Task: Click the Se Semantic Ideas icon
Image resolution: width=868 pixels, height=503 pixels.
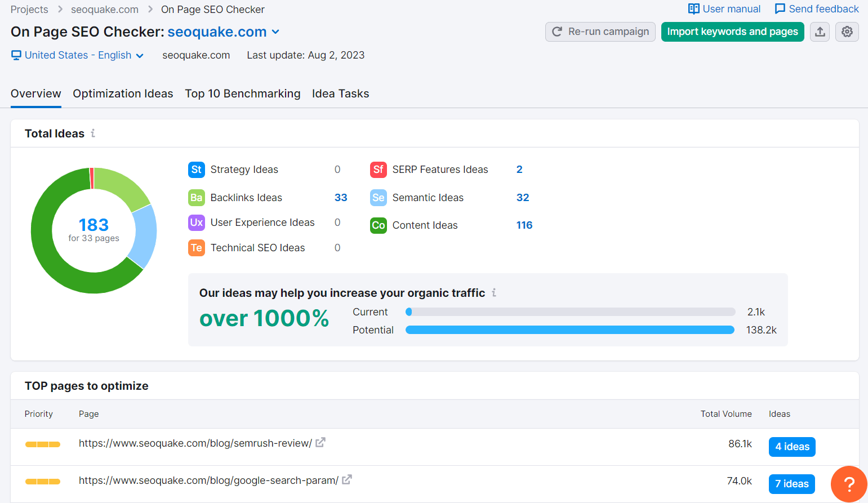Action: point(379,198)
